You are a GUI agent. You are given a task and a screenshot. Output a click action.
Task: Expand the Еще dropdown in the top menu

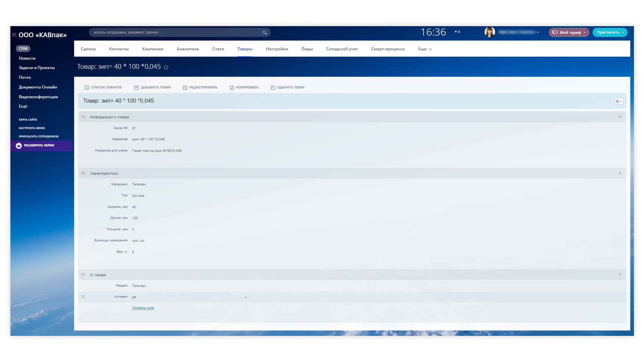click(x=425, y=49)
